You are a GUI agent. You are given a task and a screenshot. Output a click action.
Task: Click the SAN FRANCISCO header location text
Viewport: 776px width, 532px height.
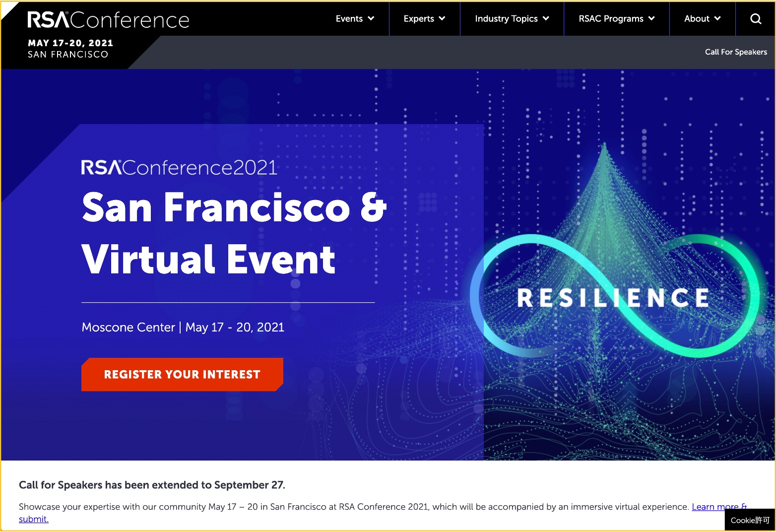pos(68,55)
